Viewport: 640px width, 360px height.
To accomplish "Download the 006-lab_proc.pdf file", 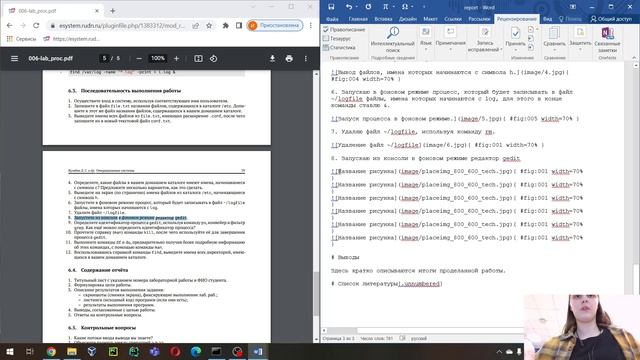I will [272, 58].
